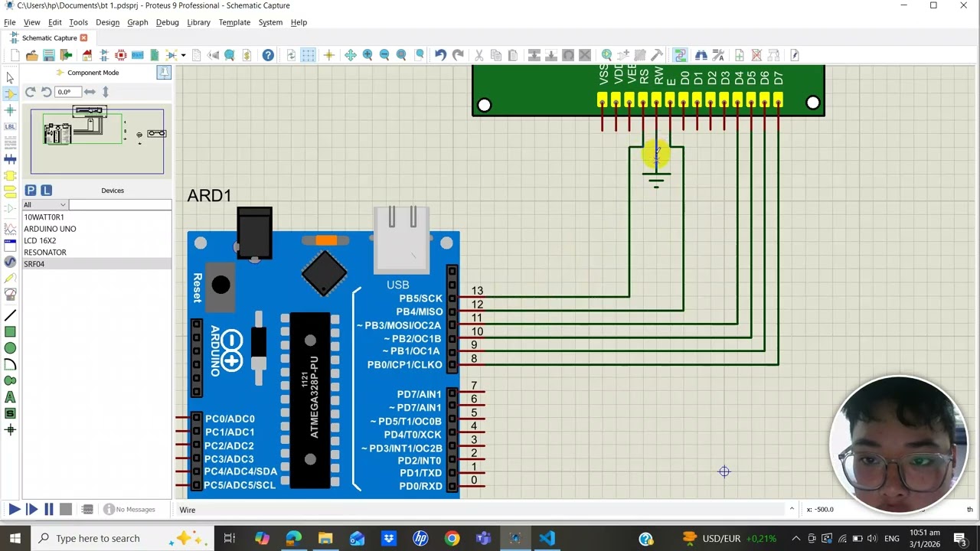Save the project with the floppy disk icon
980x551 pixels.
coord(48,55)
